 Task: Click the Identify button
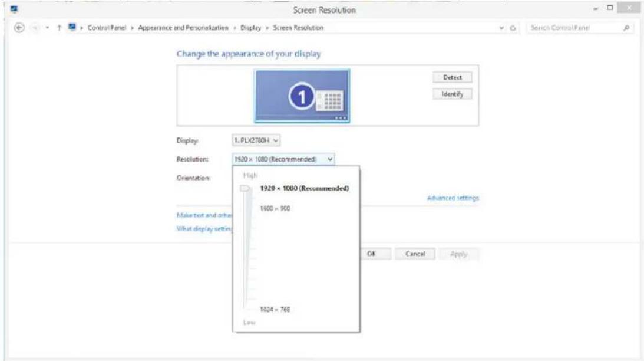click(452, 94)
